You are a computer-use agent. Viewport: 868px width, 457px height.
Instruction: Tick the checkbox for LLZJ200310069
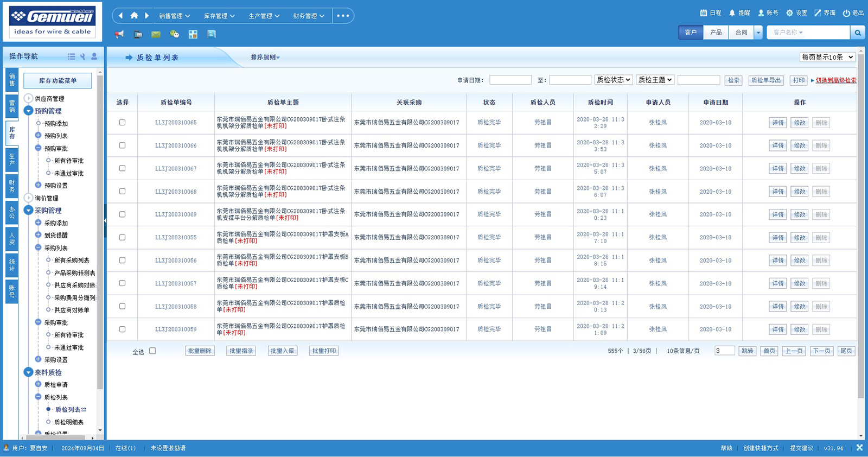click(122, 214)
